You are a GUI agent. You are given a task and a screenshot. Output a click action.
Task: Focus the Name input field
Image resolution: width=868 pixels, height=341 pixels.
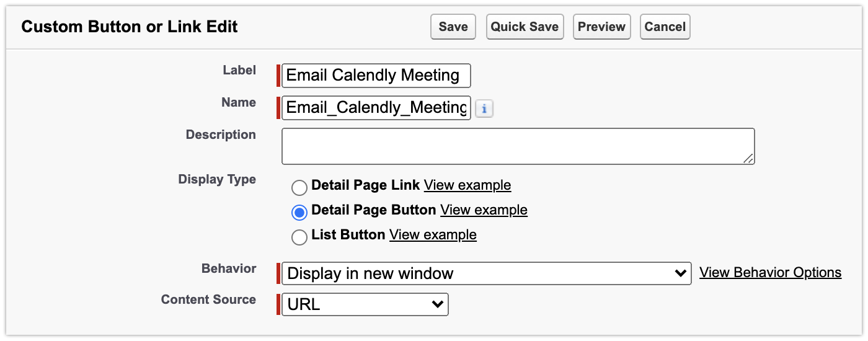point(376,108)
